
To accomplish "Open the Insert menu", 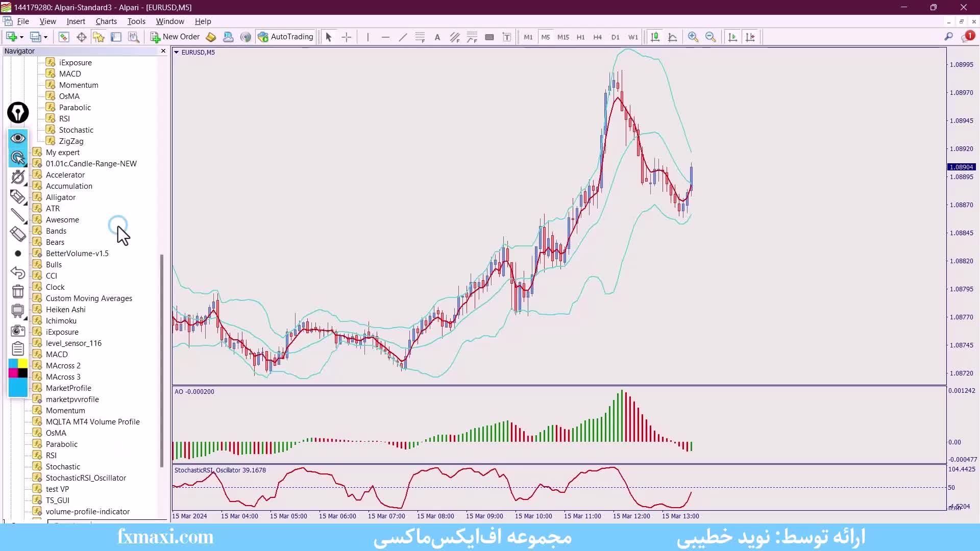I will point(76,21).
